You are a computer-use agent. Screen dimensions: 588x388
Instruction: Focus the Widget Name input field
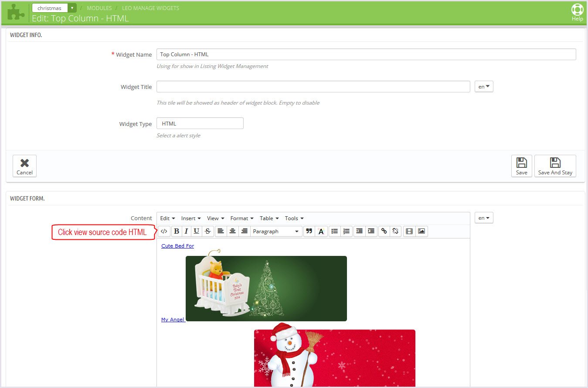pyautogui.click(x=366, y=54)
